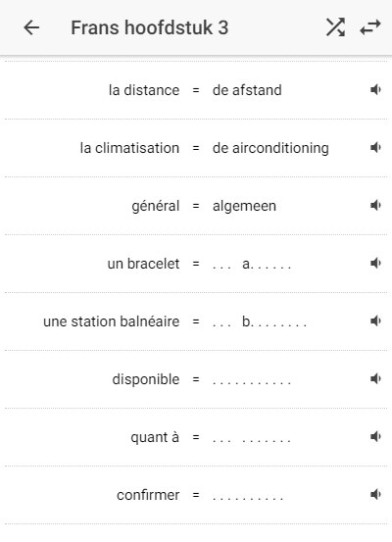Shuffle the word list order
The height and width of the screenshot is (542, 392).
point(335,27)
